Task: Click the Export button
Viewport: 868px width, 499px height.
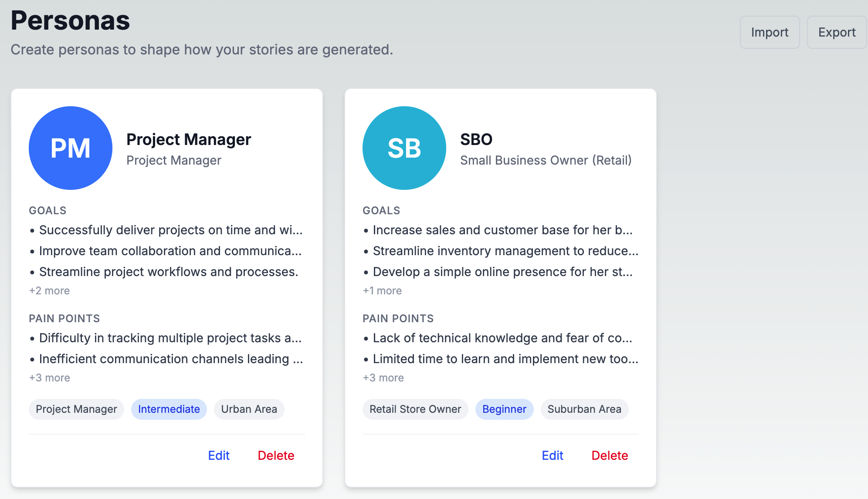Action: tap(837, 32)
